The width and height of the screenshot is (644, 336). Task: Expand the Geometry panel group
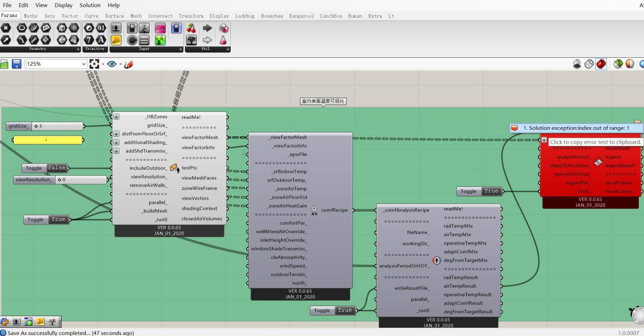pyautogui.click(x=78, y=49)
